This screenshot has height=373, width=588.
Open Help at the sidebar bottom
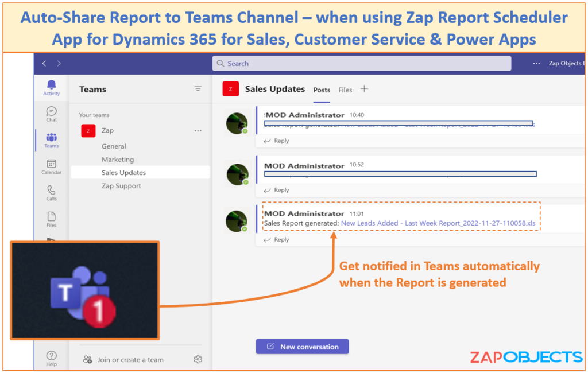click(51, 359)
